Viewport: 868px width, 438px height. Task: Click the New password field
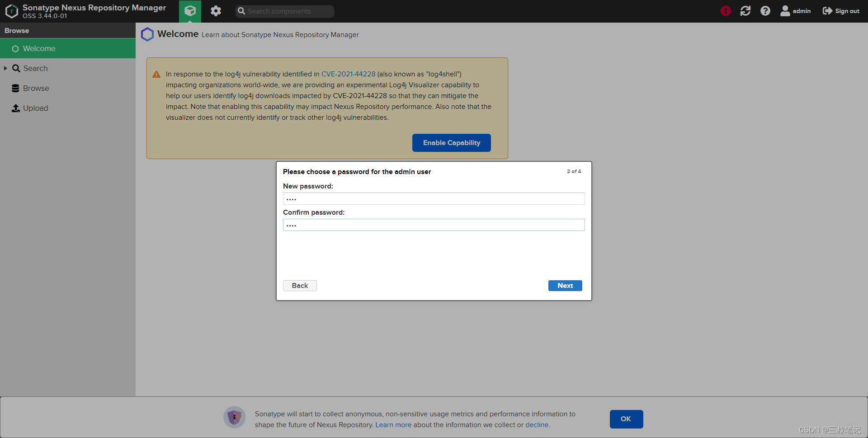tap(434, 199)
